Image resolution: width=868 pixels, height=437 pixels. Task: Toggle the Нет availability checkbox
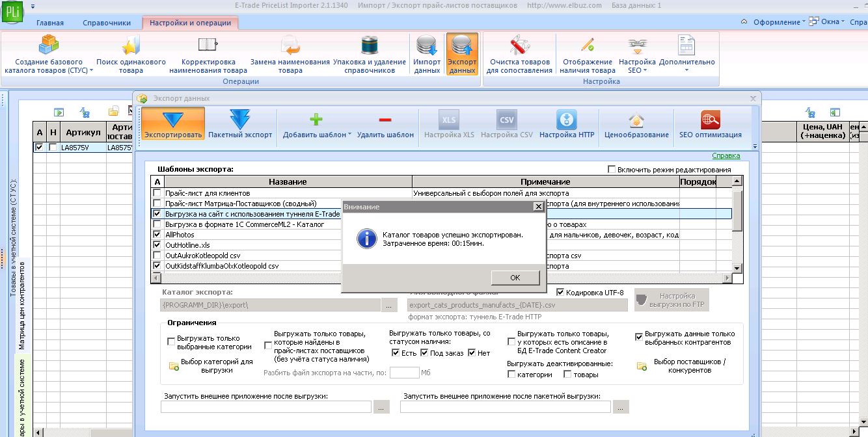click(472, 353)
